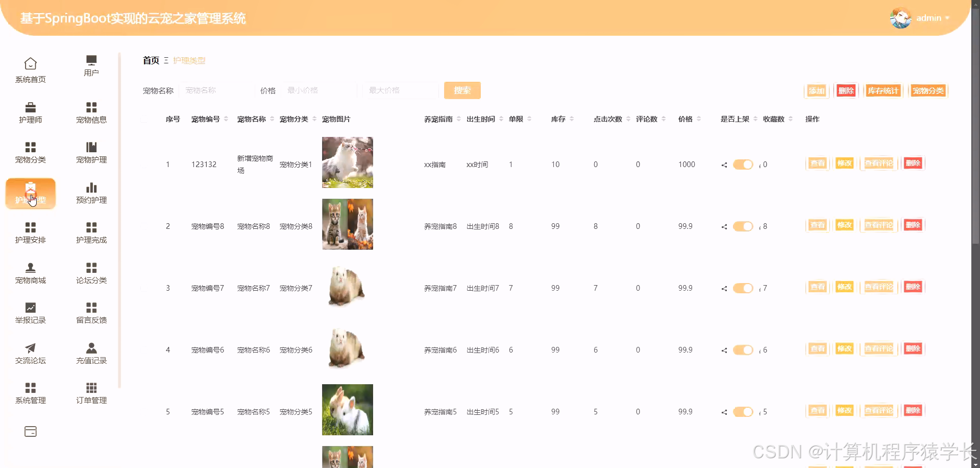Select the 用户 management sidebar icon
The image size is (980, 468).
pos(91,65)
